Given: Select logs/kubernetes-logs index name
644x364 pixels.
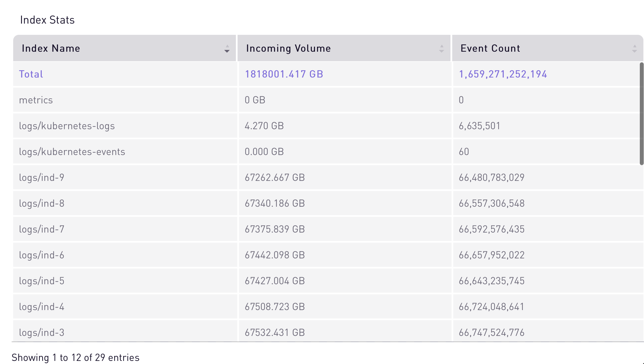Looking at the screenshot, I should point(67,126).
